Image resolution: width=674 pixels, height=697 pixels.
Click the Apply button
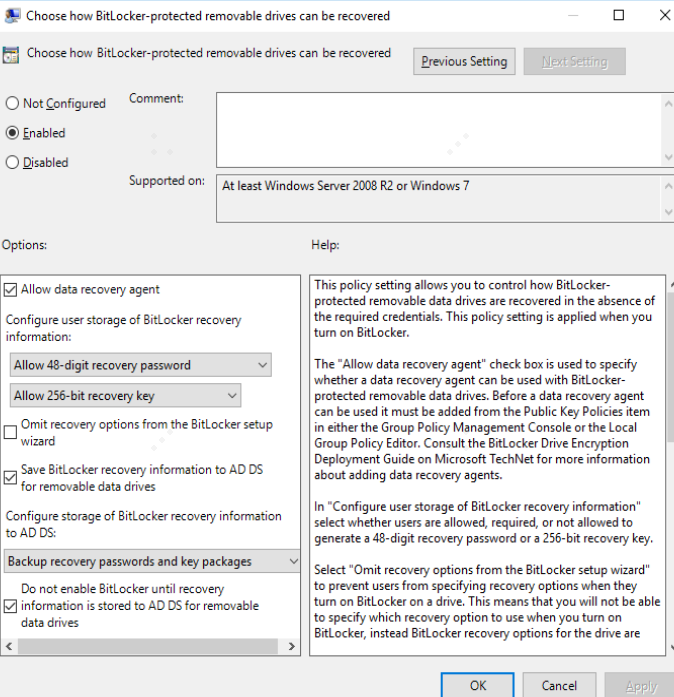[x=640, y=685]
